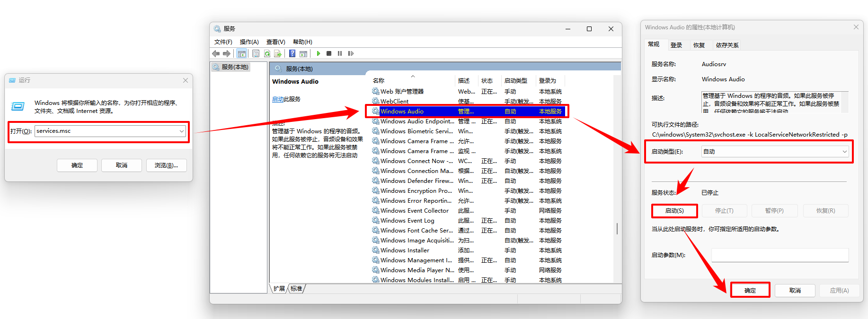Select the 常规 tab in properties
This screenshot has height=319, width=868.
(x=654, y=44)
